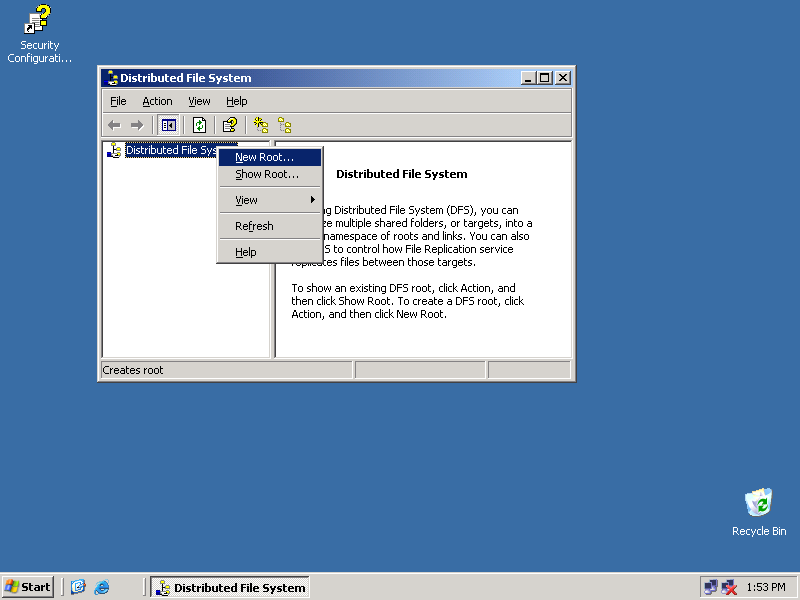Click the New Root toolbar icon
This screenshot has width=800, height=600.
coord(261,125)
